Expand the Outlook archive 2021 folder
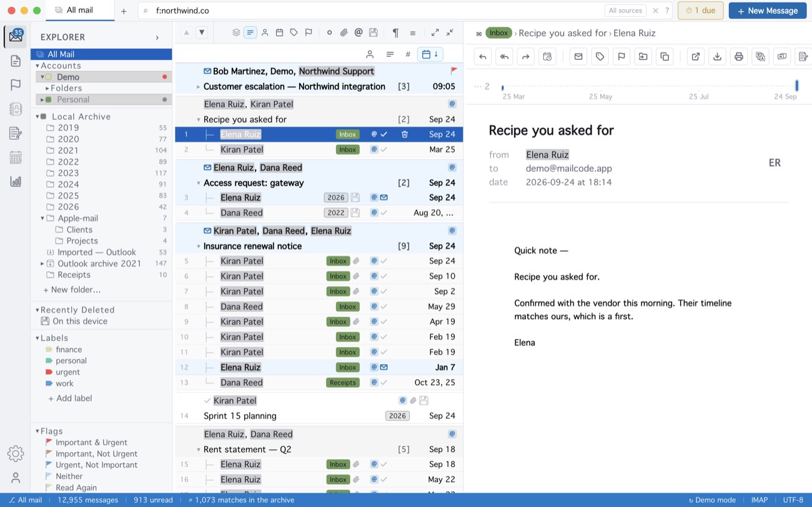The height and width of the screenshot is (507, 812). pyautogui.click(x=42, y=263)
